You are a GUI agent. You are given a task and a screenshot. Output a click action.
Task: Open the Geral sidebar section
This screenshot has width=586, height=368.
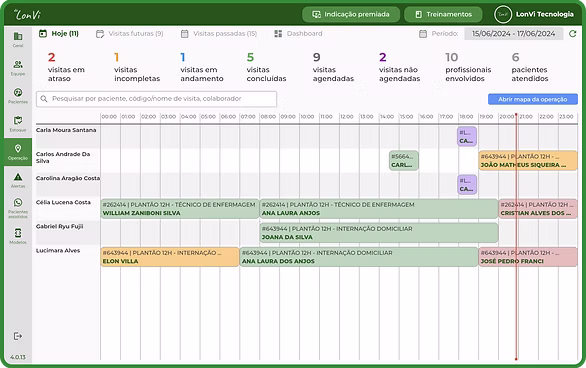(18, 40)
